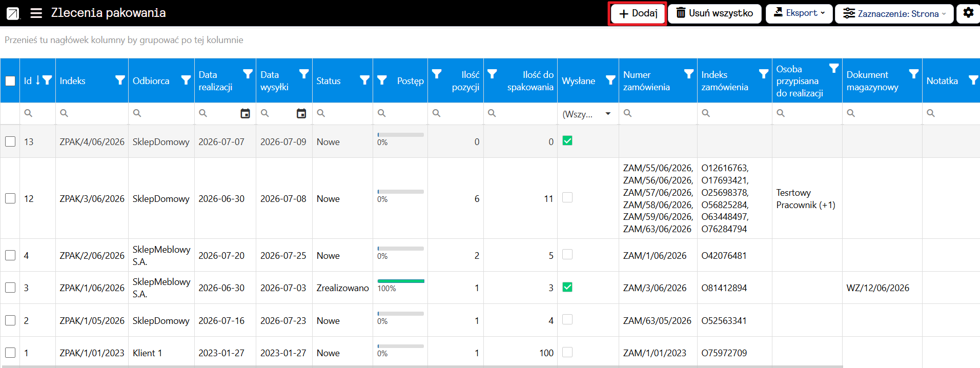980x368 pixels.
Task: Open filter for Data realizacji column
Action: (x=248, y=74)
